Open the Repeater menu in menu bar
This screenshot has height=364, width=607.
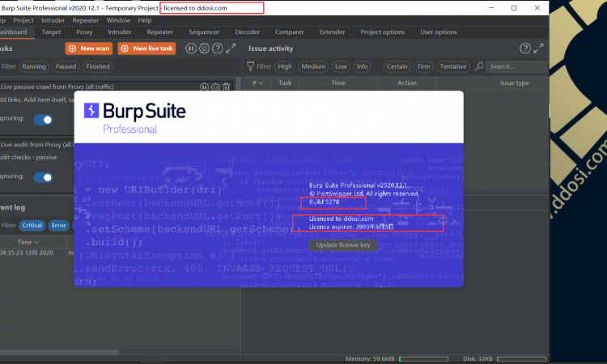click(x=86, y=20)
